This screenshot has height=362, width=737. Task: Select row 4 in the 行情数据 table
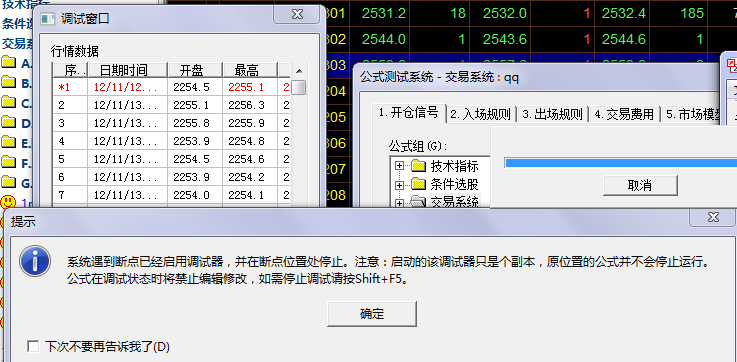pos(171,141)
